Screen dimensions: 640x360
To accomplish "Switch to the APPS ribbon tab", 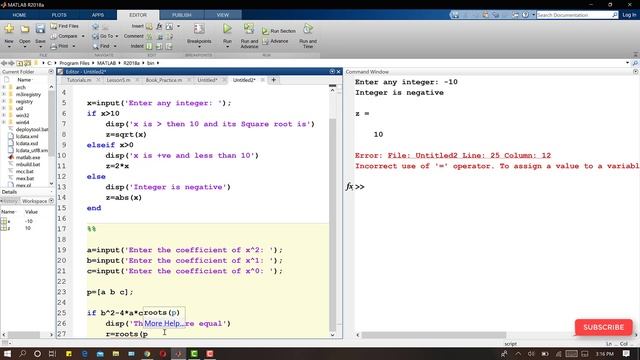I will point(98,15).
